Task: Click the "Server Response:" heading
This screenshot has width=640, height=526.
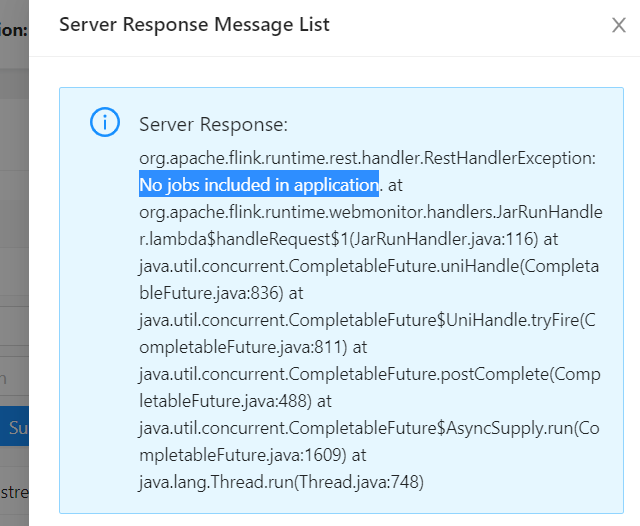Action: [213, 124]
